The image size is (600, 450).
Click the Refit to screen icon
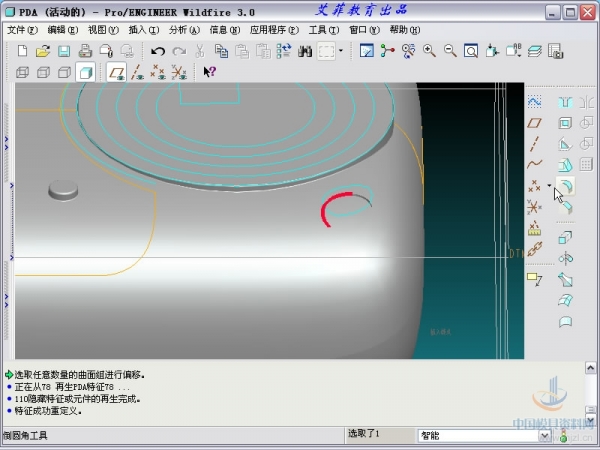471,51
